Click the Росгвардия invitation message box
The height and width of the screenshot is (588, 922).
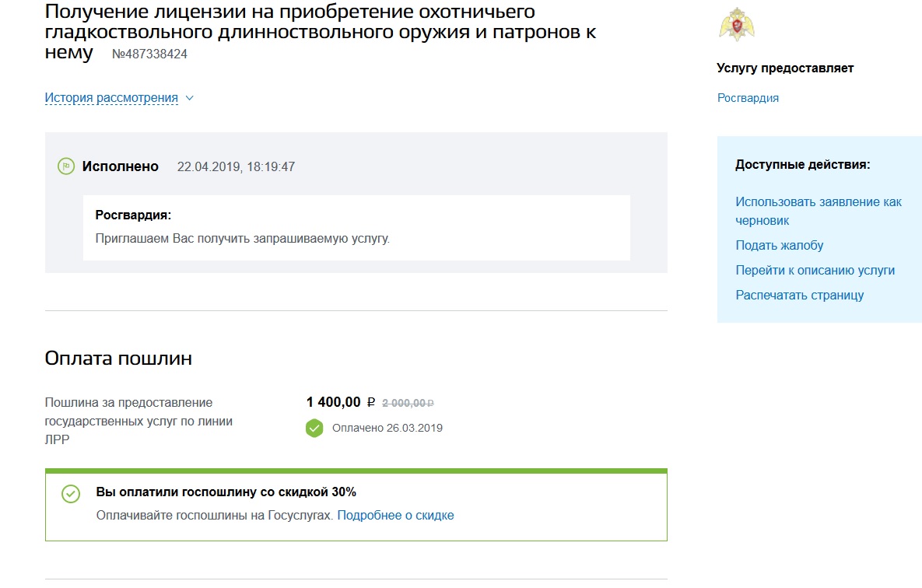356,227
